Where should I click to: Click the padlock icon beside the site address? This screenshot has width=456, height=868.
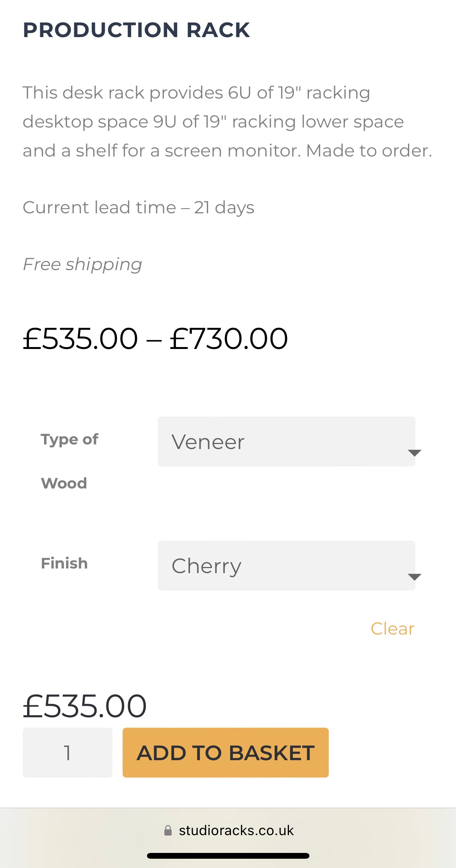[168, 831]
